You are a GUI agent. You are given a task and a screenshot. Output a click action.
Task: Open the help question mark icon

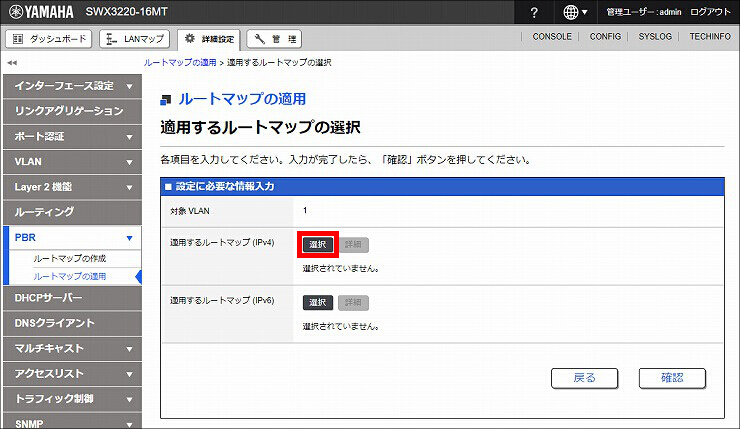click(x=534, y=12)
